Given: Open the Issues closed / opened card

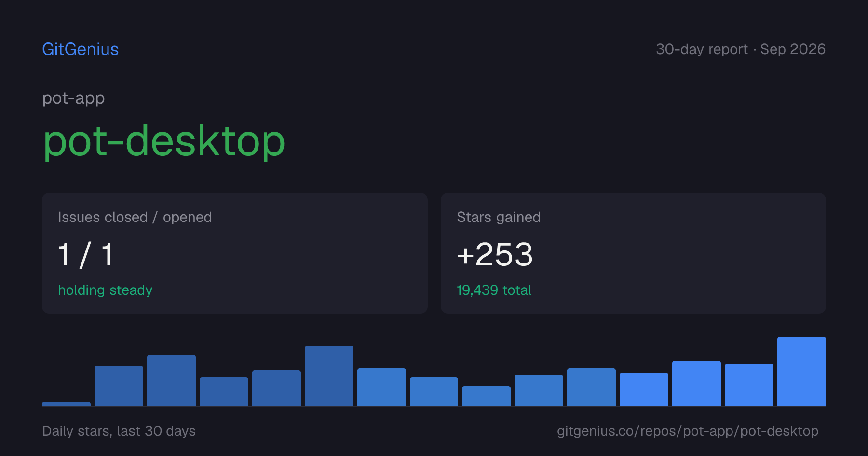Looking at the screenshot, I should click(x=235, y=253).
